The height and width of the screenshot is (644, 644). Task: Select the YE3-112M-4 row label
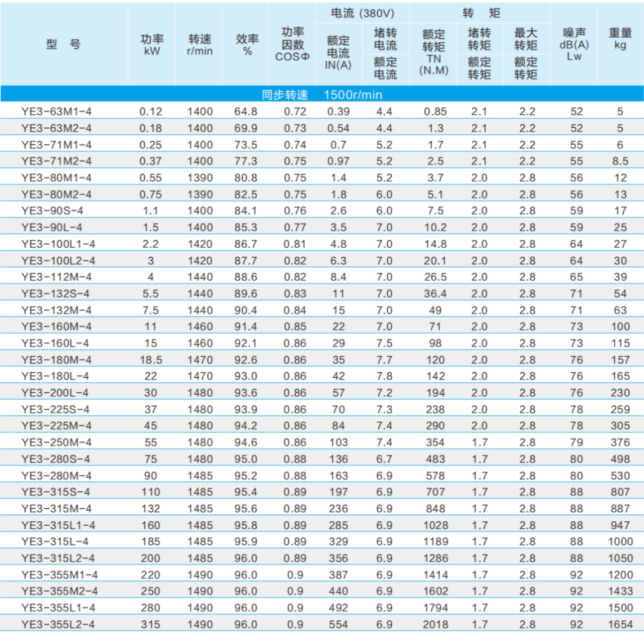click(x=56, y=277)
